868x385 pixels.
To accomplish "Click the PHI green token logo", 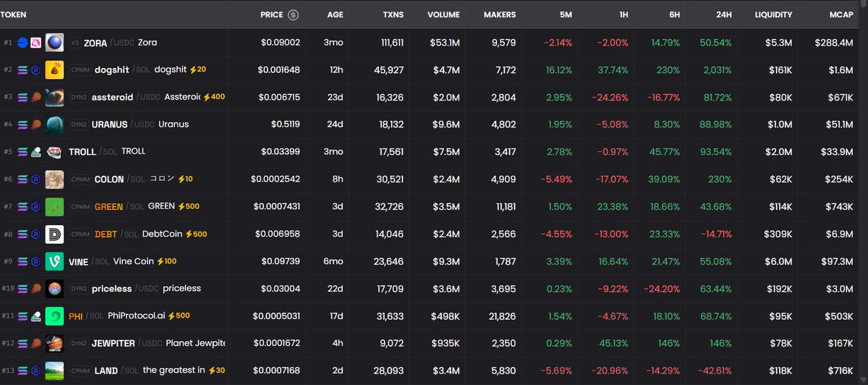I will (54, 316).
